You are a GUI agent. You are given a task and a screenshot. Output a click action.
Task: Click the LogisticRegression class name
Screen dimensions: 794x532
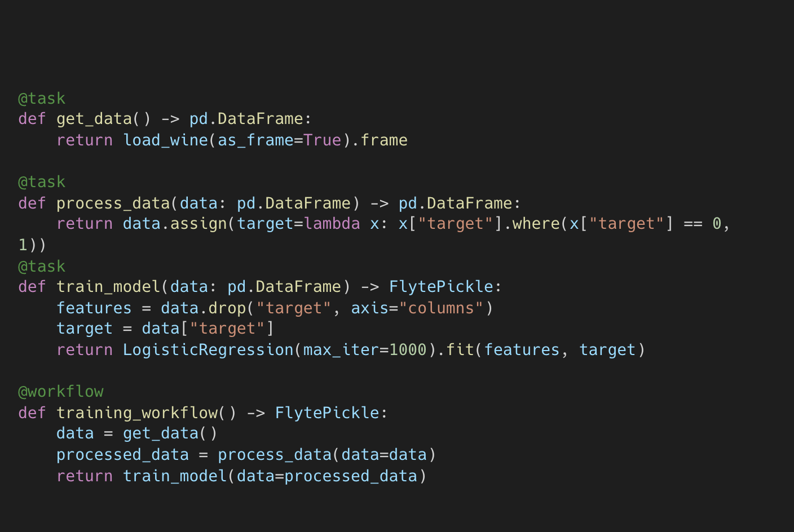point(208,350)
